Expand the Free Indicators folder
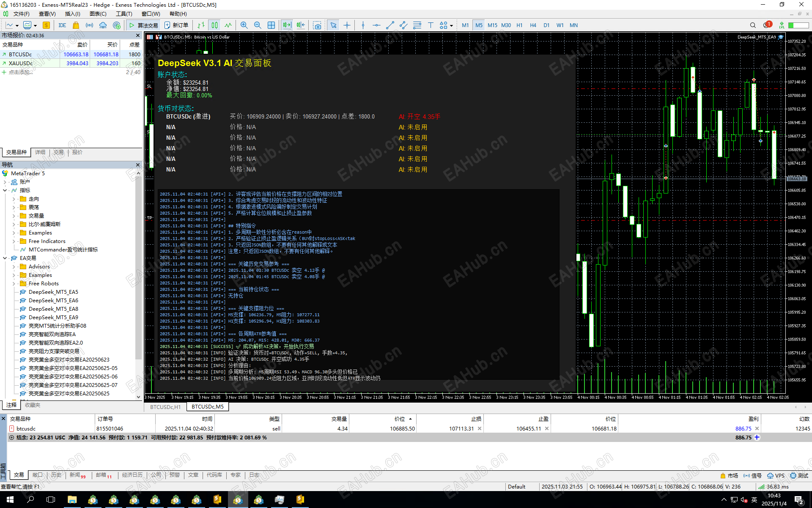 (x=14, y=241)
